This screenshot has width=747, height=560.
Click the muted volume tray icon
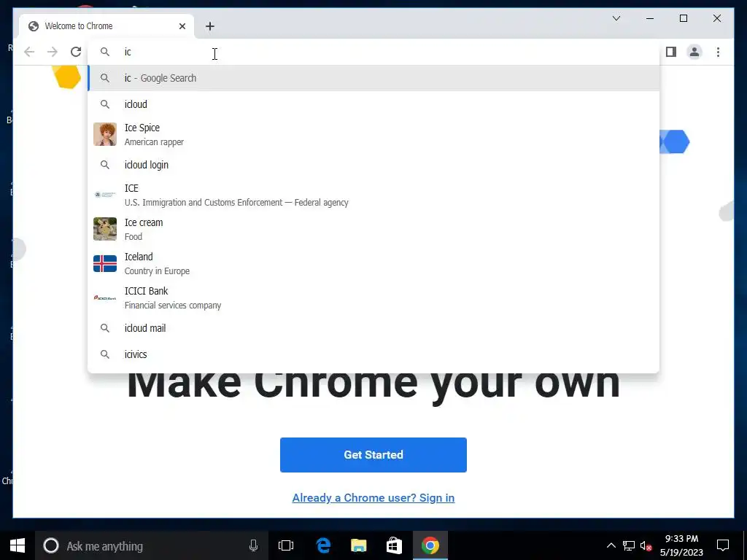tap(646, 545)
